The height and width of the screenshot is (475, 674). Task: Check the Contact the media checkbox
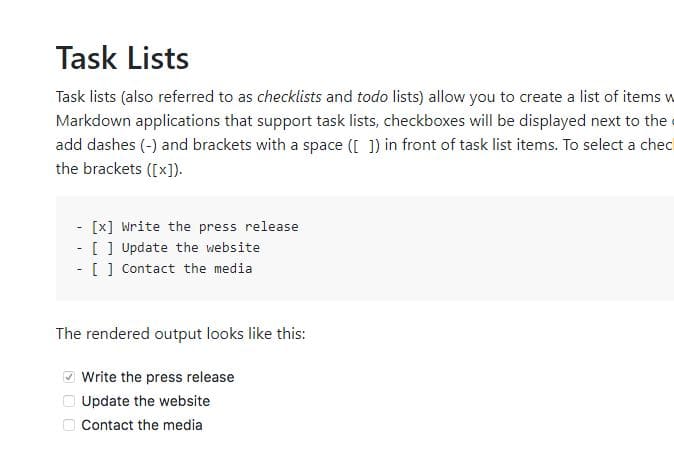(69, 425)
